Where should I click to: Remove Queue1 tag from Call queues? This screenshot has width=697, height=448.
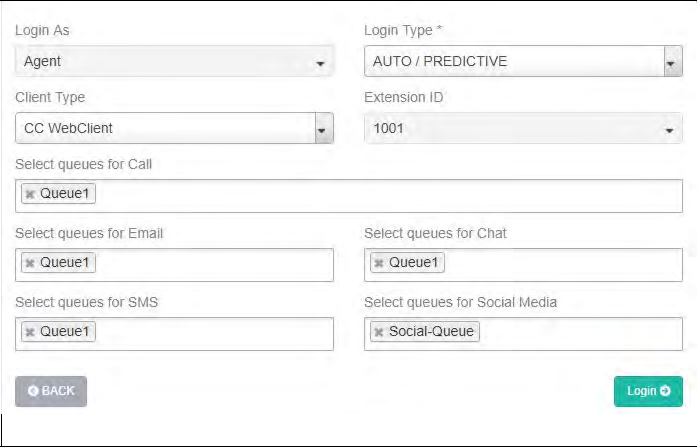pos(30,194)
